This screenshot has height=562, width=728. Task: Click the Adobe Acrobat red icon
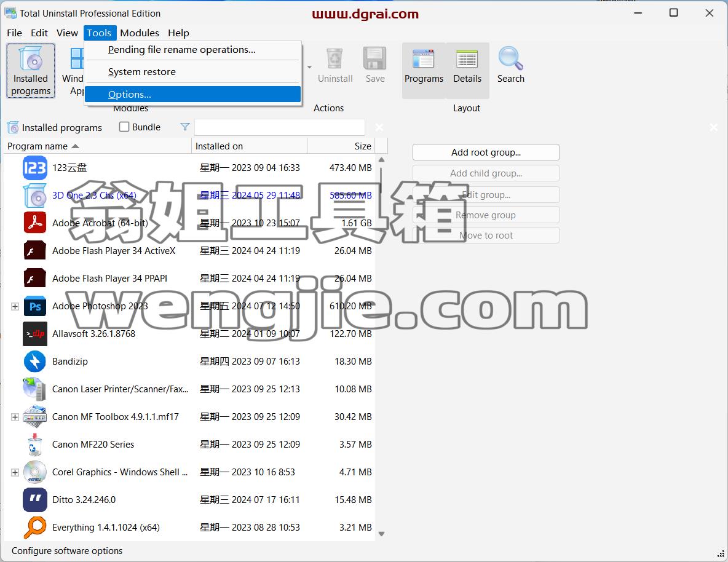coord(35,223)
